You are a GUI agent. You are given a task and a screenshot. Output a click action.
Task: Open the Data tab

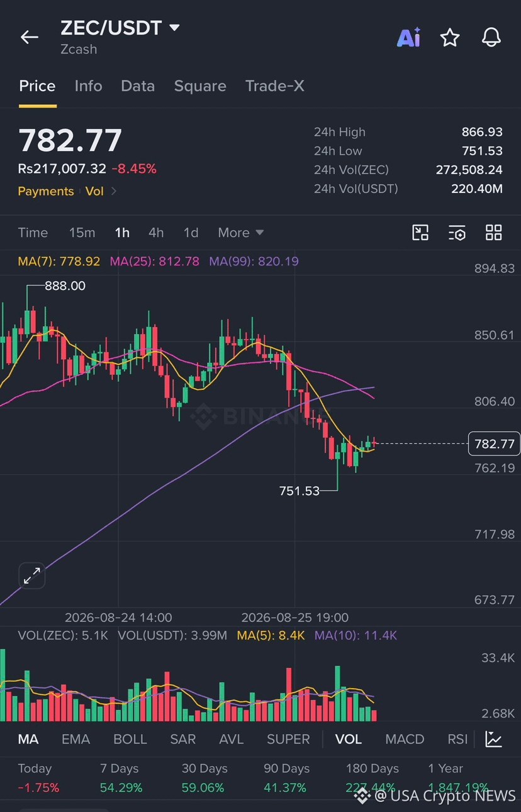tap(138, 86)
